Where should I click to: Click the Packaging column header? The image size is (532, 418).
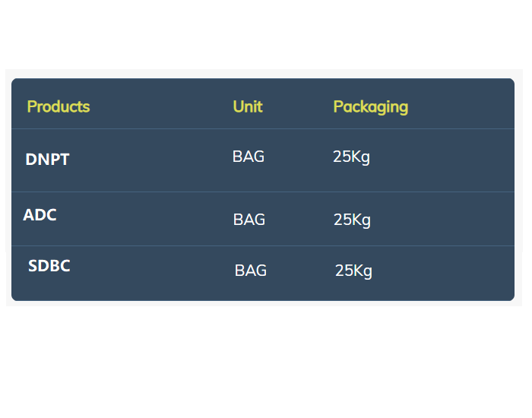click(x=371, y=107)
